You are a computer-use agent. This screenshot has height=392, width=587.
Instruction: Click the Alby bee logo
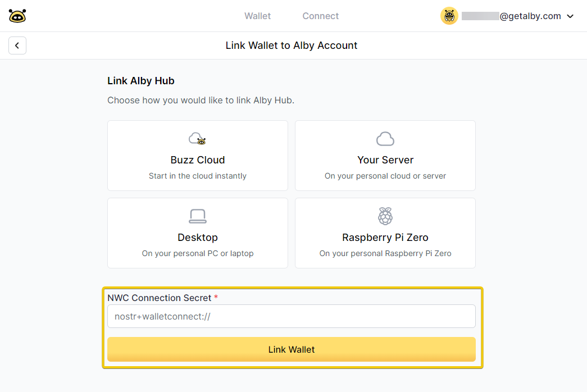point(17,16)
